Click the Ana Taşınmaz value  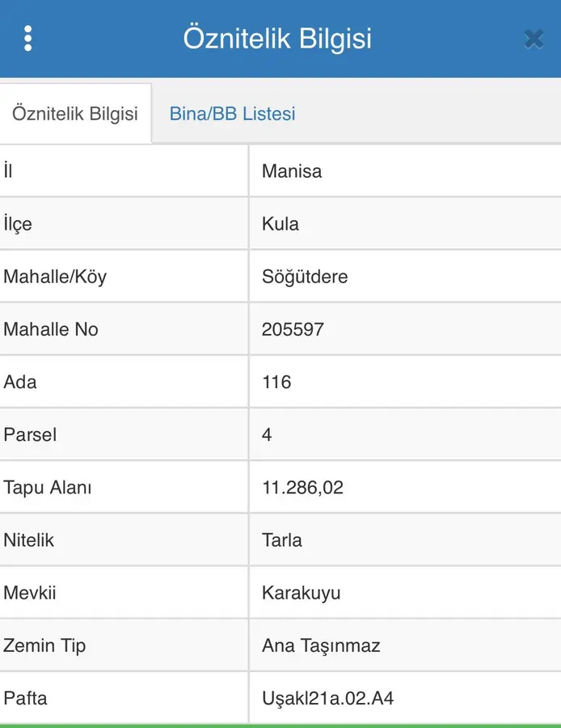(321, 645)
